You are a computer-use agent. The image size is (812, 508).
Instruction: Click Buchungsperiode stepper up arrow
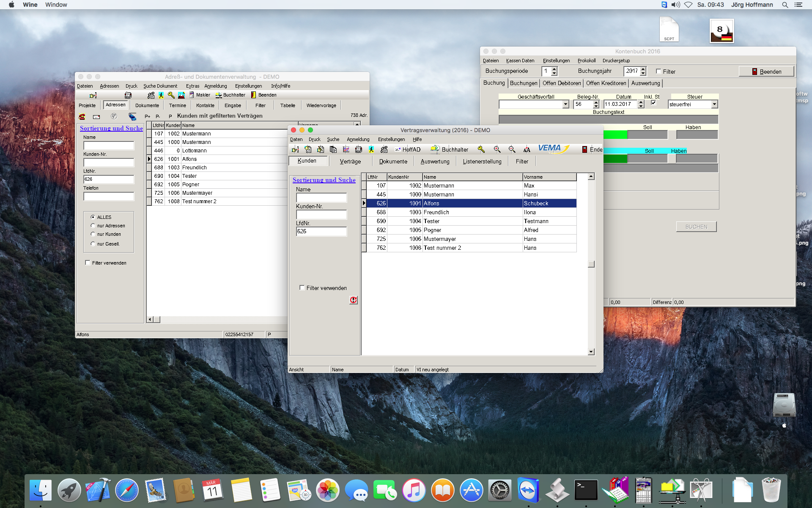(554, 69)
